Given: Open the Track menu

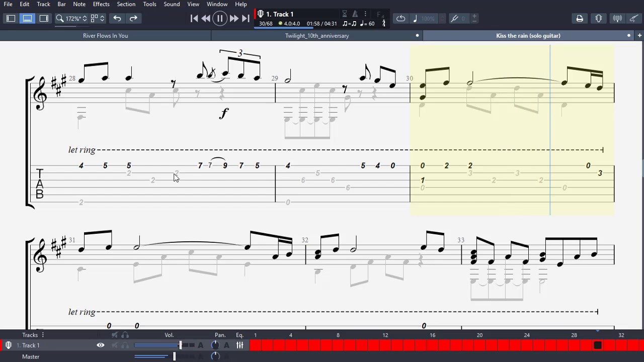Looking at the screenshot, I should (43, 4).
